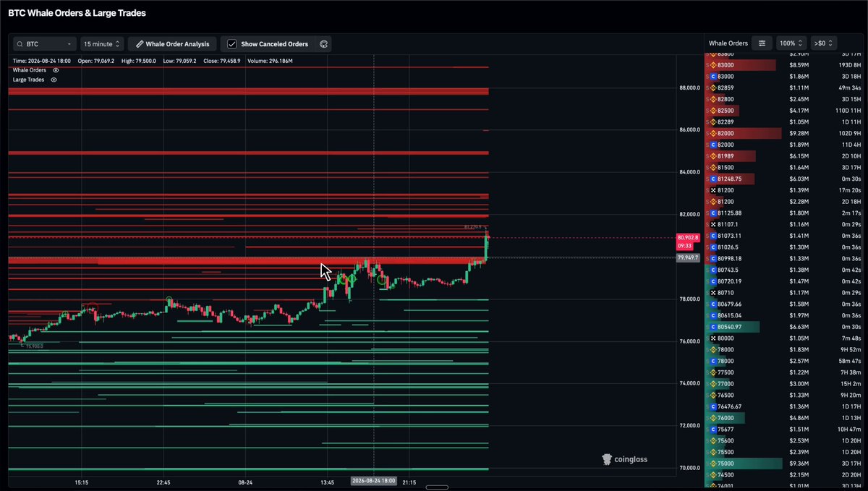Click the Coinbase icon on the 81248.75 order
Image resolution: width=868 pixels, height=491 pixels.
point(714,179)
